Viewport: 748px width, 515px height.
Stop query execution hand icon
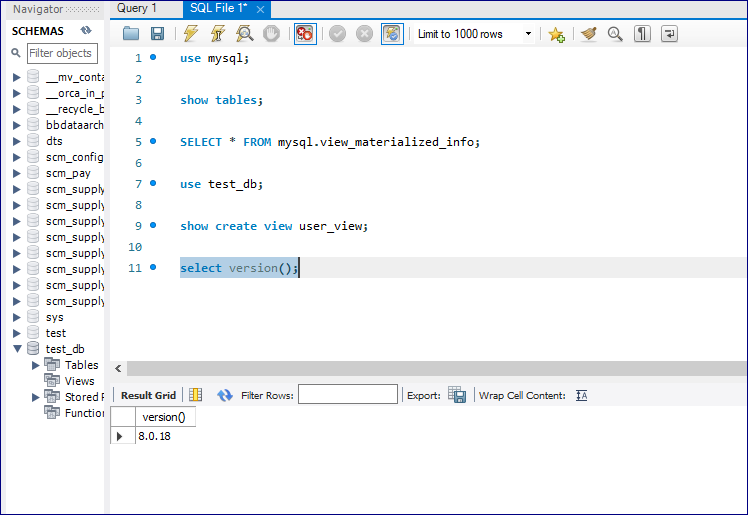pyautogui.click(x=271, y=34)
